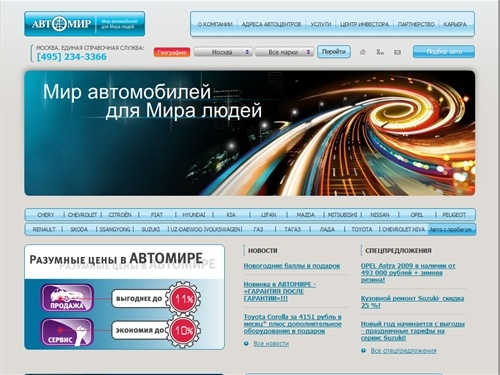Select Chevrolet brand tab
The image size is (500, 375).
[x=82, y=215]
